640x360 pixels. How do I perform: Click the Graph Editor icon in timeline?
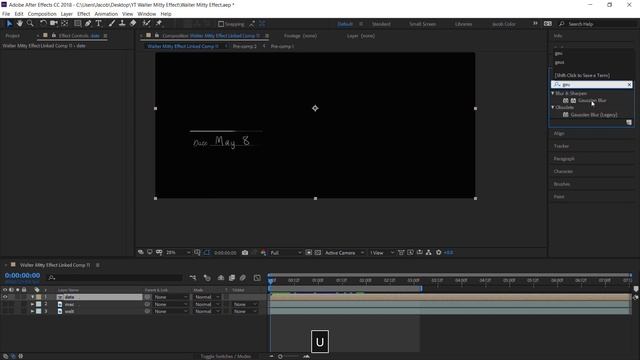257,278
